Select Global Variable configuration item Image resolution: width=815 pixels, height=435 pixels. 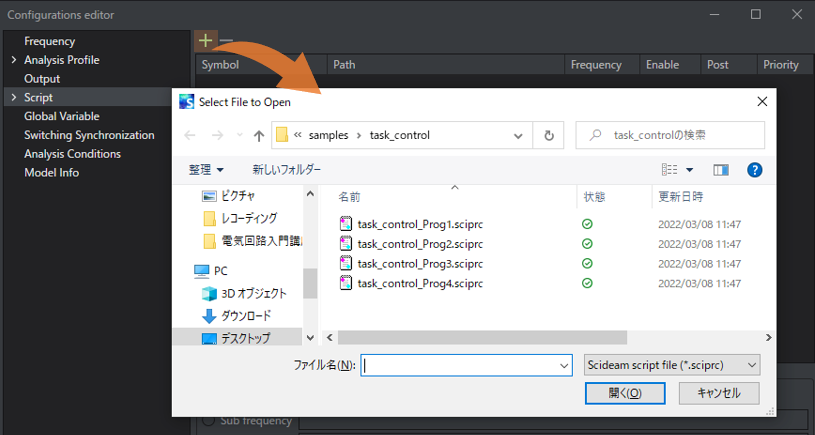[x=61, y=116]
